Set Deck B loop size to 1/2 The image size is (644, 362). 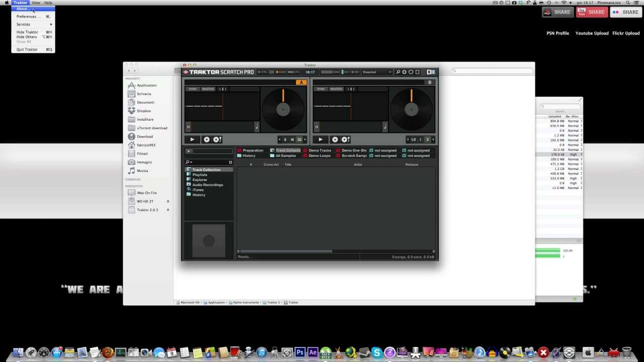pos(413,140)
